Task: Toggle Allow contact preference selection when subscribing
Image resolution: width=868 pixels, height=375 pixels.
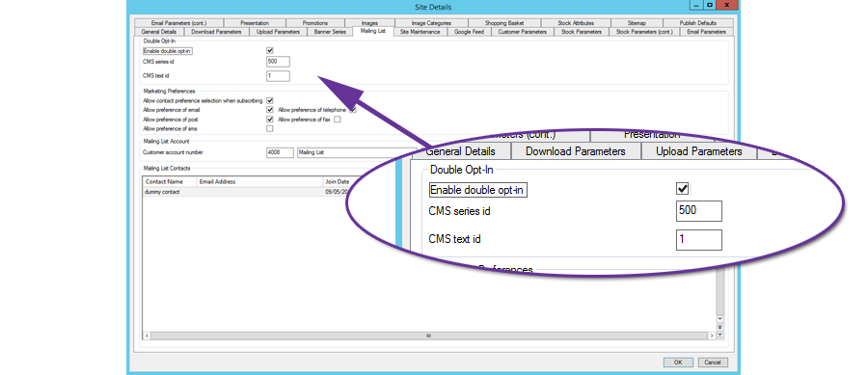Action: coord(270,100)
